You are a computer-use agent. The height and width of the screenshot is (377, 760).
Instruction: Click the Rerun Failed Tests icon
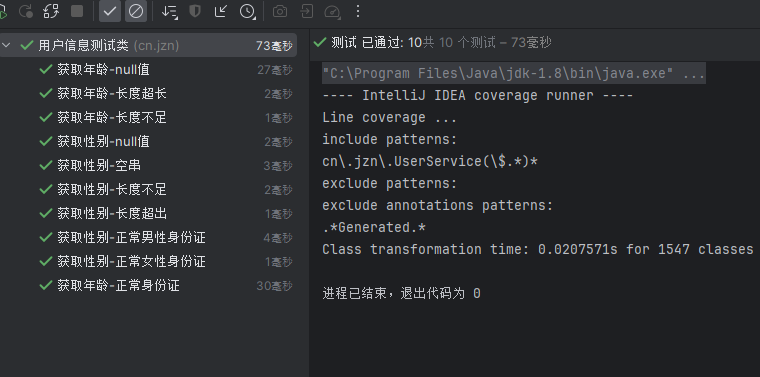tap(26, 11)
